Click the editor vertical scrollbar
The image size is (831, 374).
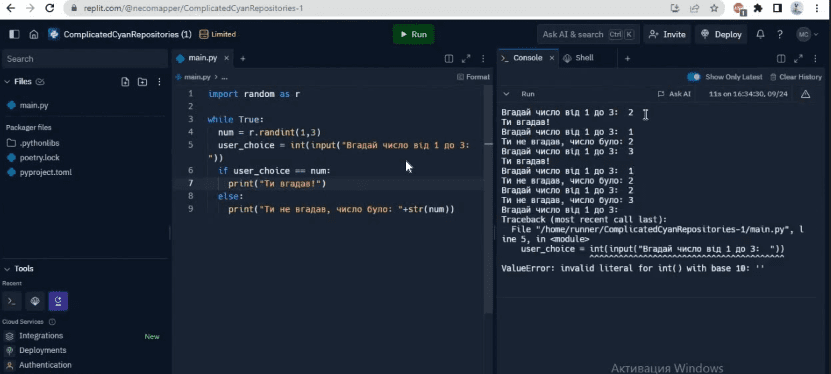coord(488,199)
